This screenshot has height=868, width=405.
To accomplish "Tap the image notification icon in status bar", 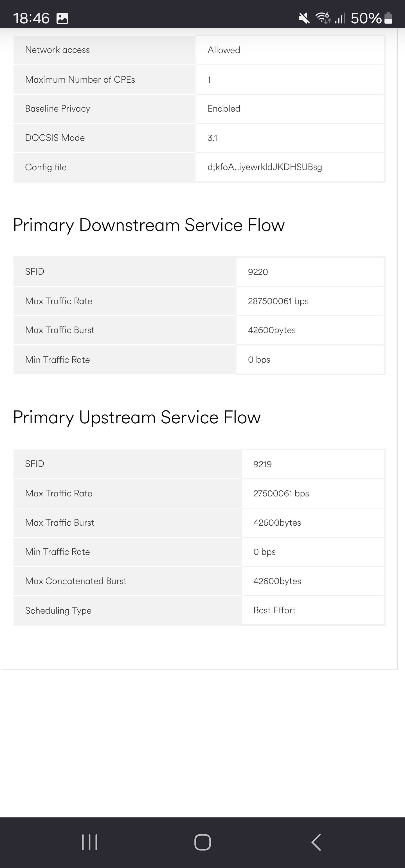I will pyautogui.click(x=62, y=18).
